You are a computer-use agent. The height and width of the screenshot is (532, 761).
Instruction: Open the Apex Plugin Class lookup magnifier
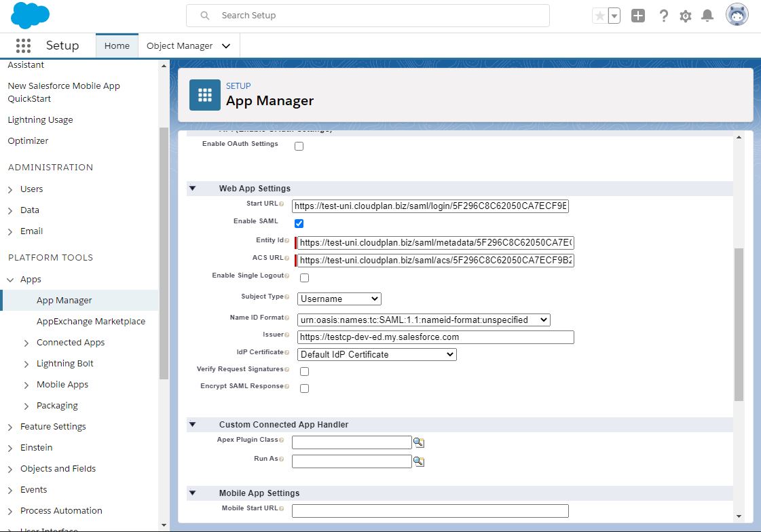point(418,442)
